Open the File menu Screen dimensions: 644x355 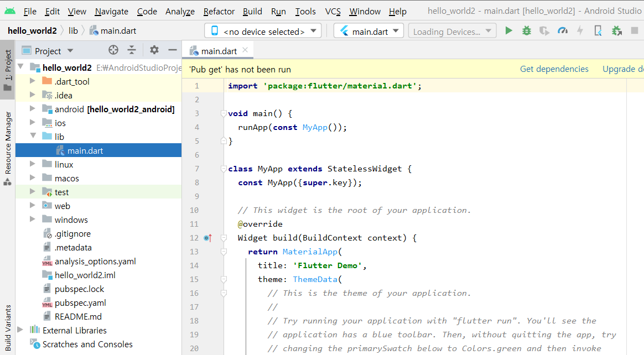click(x=30, y=12)
